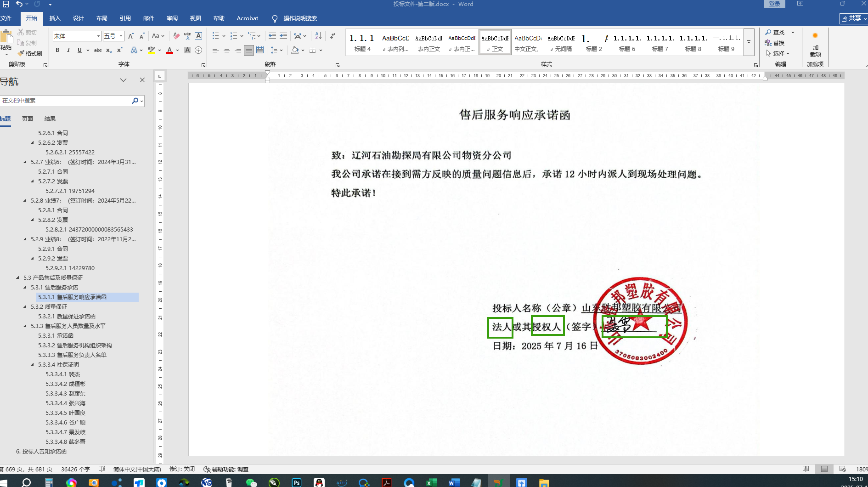The image size is (868, 487).
Task: Clear all formatting with the eraser icon
Action: point(176,36)
